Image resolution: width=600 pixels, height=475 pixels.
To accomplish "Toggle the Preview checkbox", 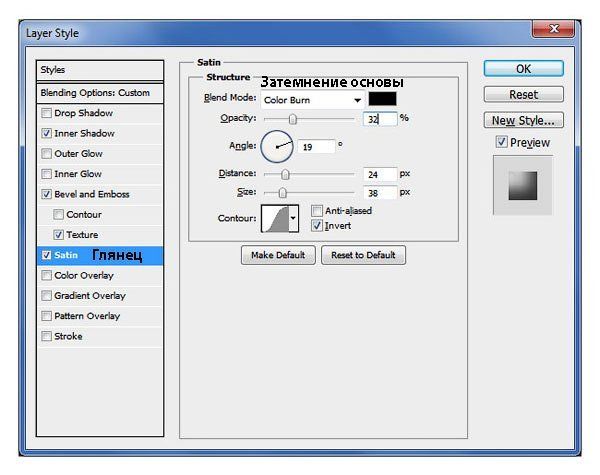I will point(501,142).
